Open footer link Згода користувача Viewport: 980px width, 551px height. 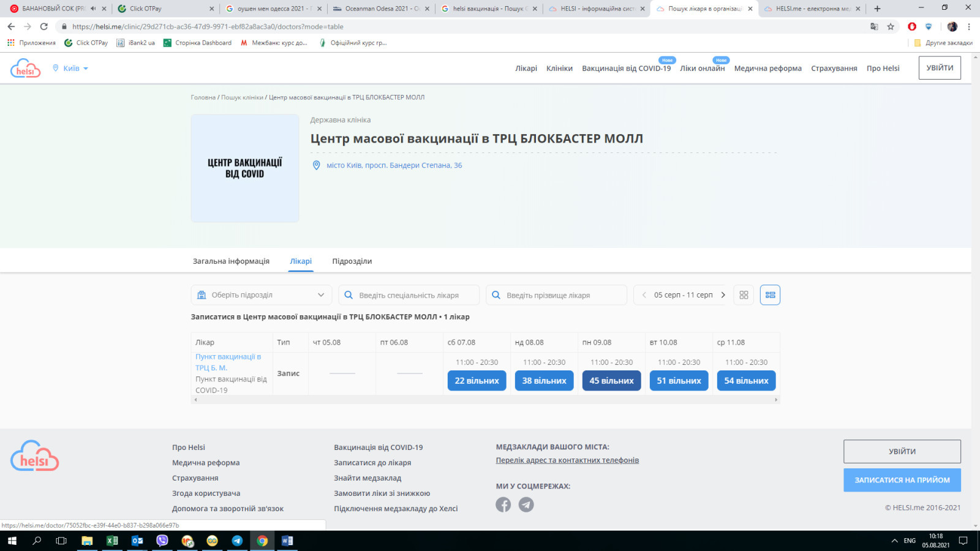tap(206, 493)
